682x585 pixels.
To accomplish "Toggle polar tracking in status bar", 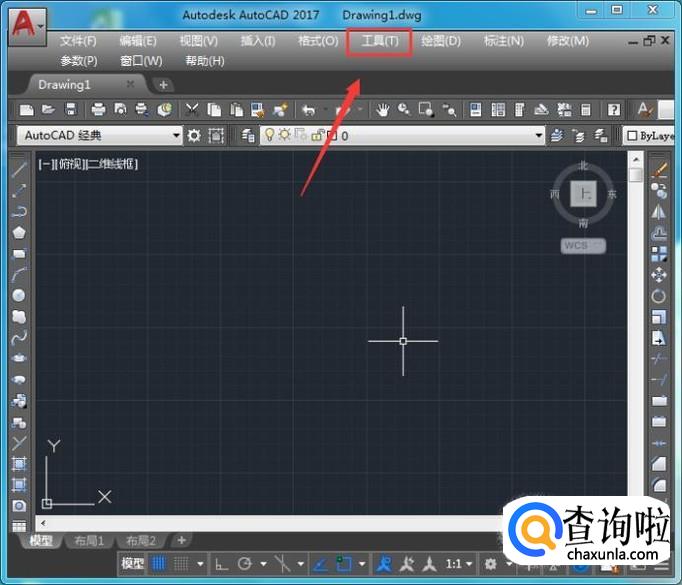I will click(245, 564).
